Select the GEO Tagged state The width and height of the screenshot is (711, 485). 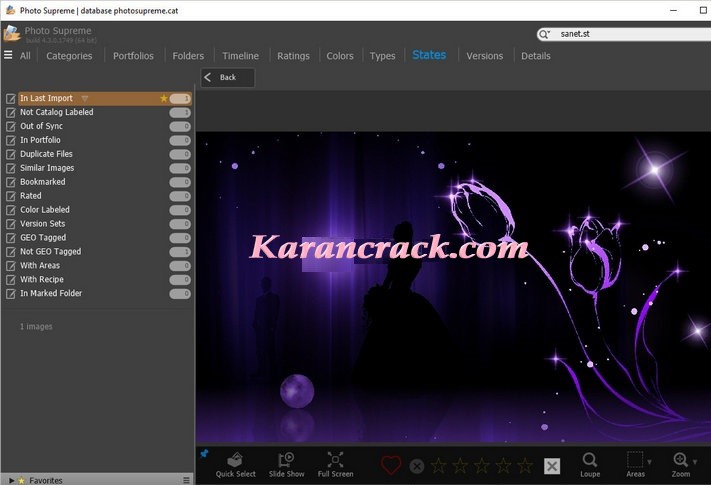(43, 238)
